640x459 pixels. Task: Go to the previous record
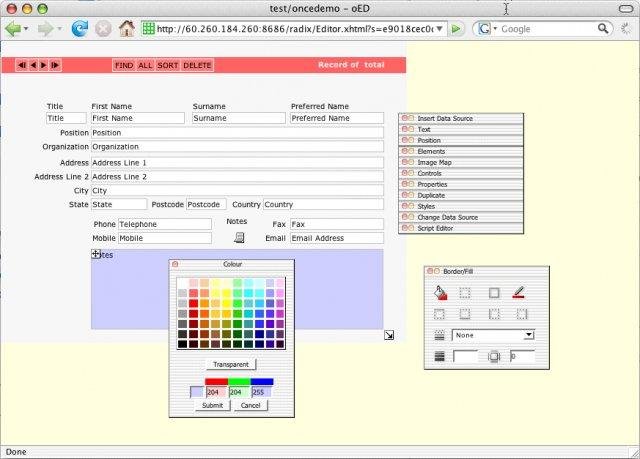pos(33,65)
